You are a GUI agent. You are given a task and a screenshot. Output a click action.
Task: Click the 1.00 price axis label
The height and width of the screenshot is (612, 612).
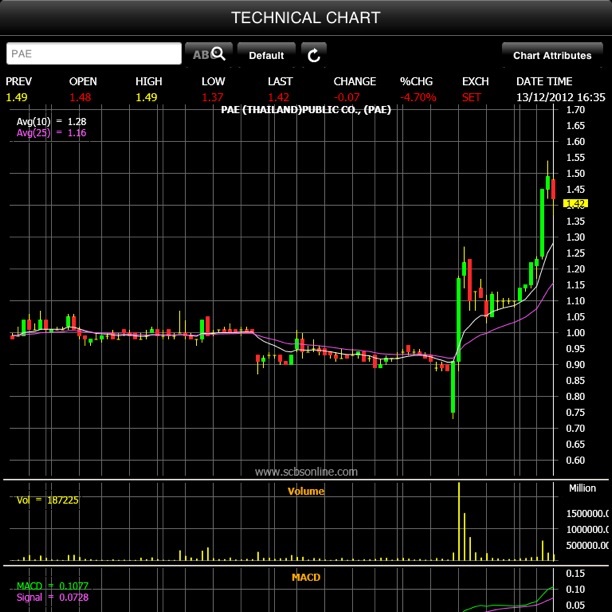(x=575, y=333)
